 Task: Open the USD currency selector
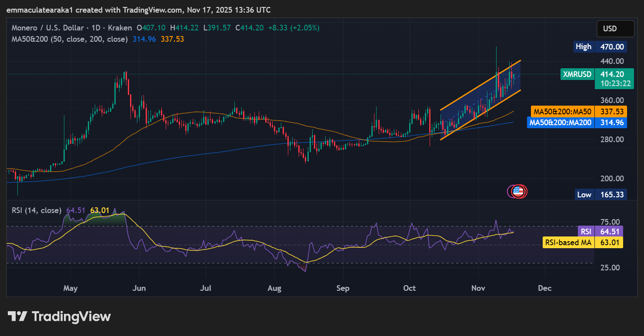615,28
